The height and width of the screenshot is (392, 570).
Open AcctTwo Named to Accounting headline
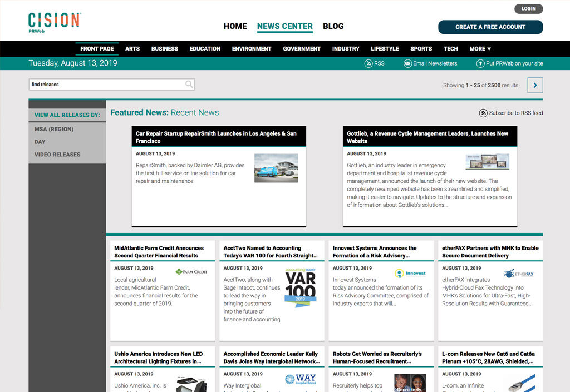[x=271, y=252]
